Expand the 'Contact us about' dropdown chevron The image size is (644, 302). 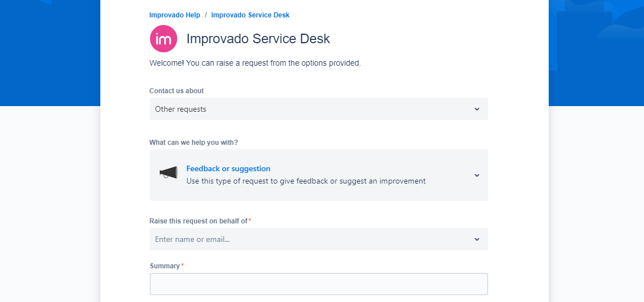click(477, 109)
